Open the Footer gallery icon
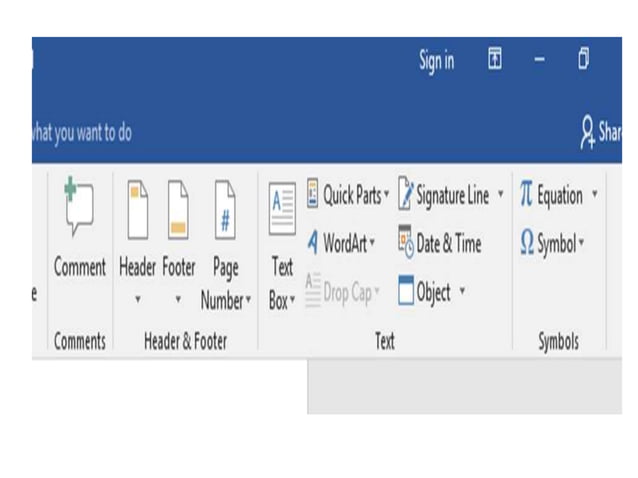Viewport: 638px width, 478px height. [x=178, y=210]
